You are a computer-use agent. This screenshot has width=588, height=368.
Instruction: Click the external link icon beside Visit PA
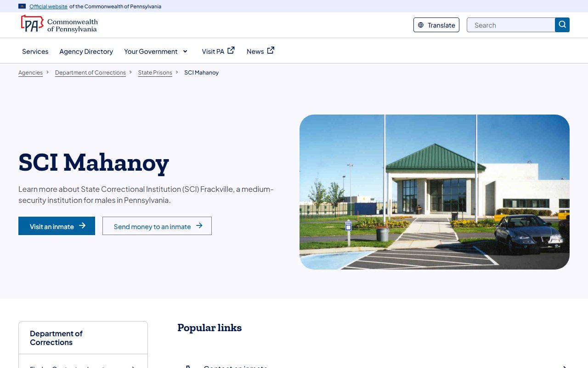pyautogui.click(x=231, y=51)
